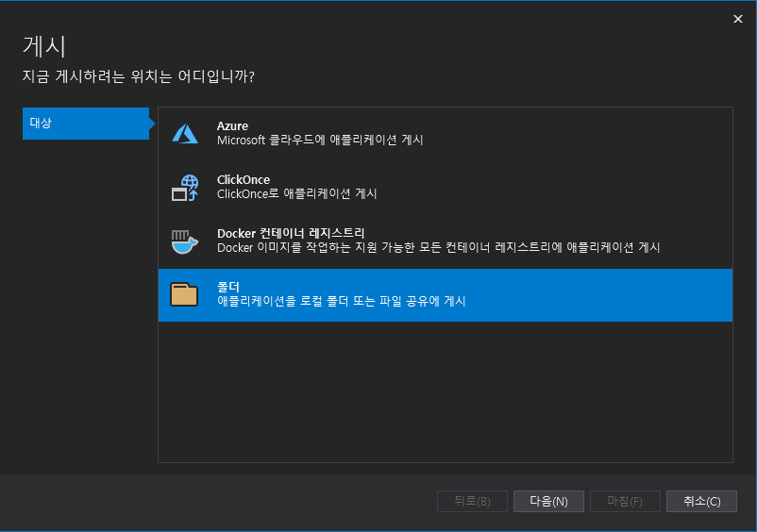Choose the Azure publish target title
This screenshot has height=532, width=757.
coord(232,126)
